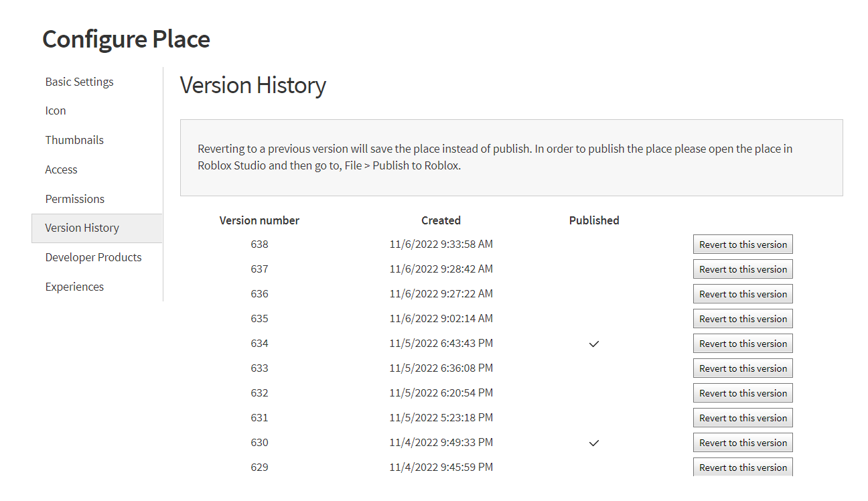Revert to version 632
Viewport: 868px width, 501px height.
(743, 393)
